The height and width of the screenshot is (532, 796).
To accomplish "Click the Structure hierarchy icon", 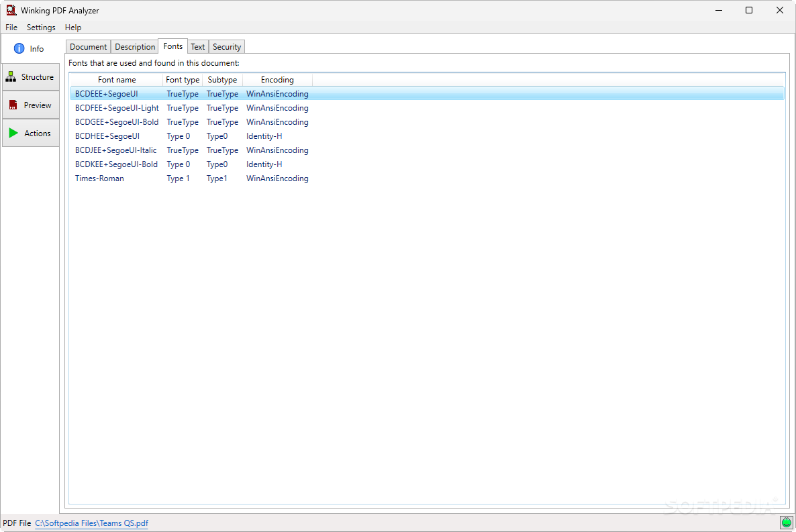I will point(11,76).
